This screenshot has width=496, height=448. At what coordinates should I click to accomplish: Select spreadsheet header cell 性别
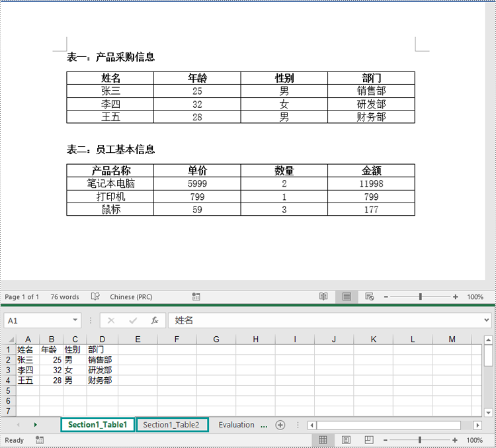click(75, 349)
